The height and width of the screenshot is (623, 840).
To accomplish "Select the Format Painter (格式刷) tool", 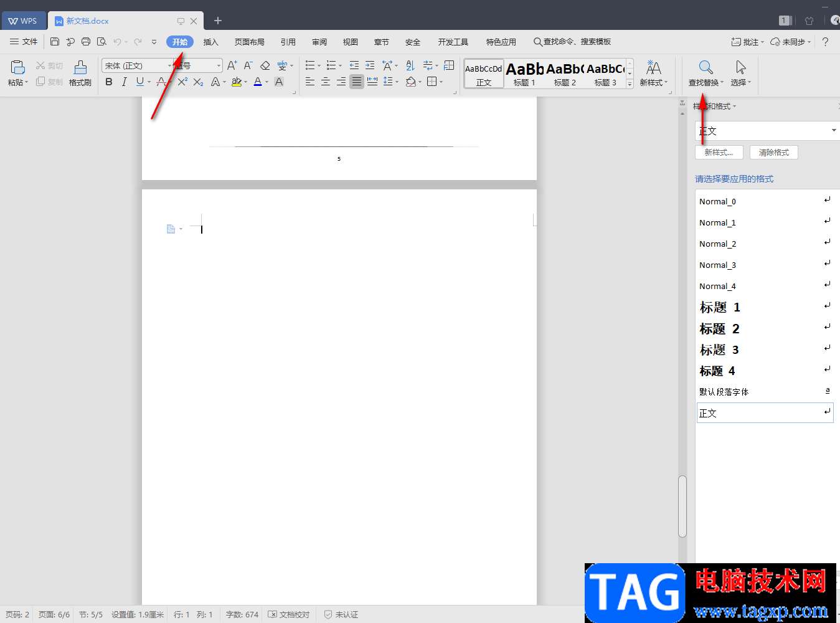I will (x=80, y=74).
